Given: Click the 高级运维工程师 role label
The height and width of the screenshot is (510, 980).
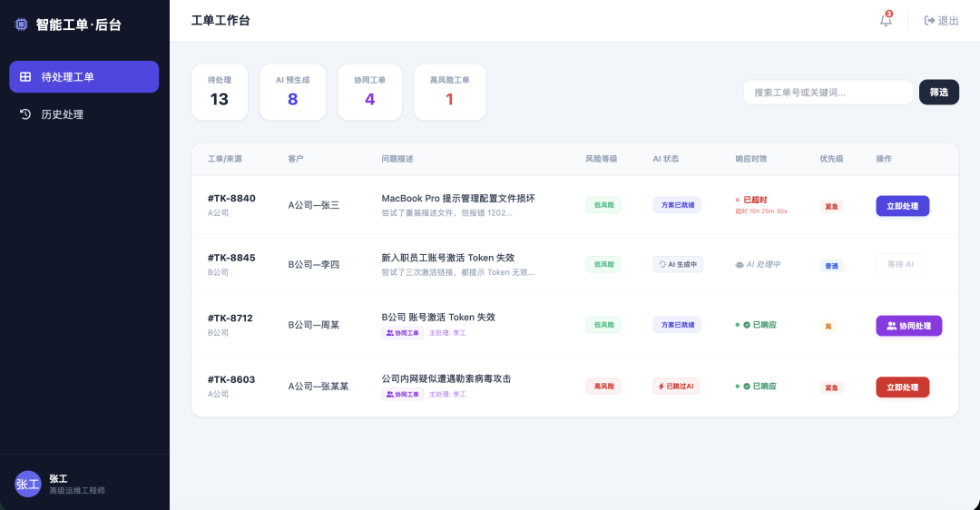Looking at the screenshot, I should tap(77, 491).
